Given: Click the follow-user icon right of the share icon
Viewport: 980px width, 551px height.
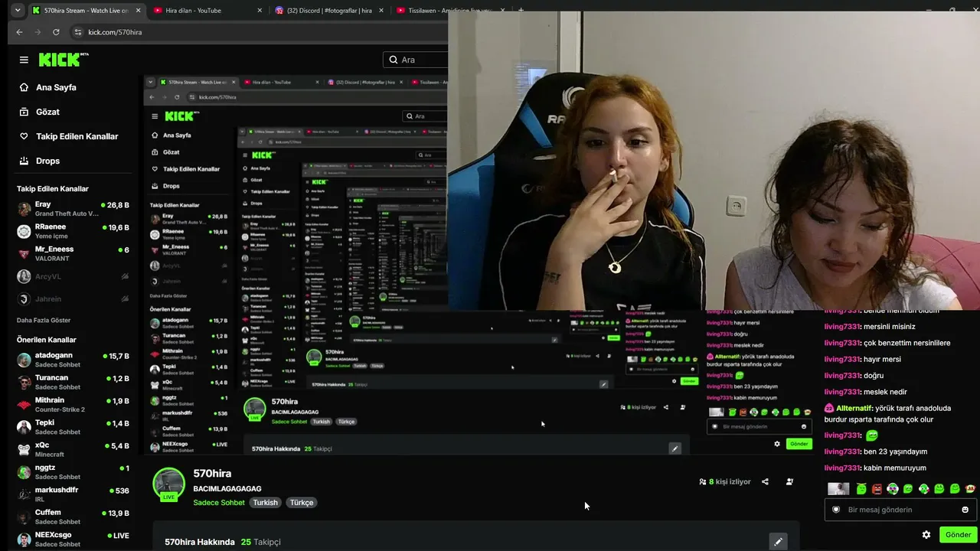Looking at the screenshot, I should click(x=789, y=481).
